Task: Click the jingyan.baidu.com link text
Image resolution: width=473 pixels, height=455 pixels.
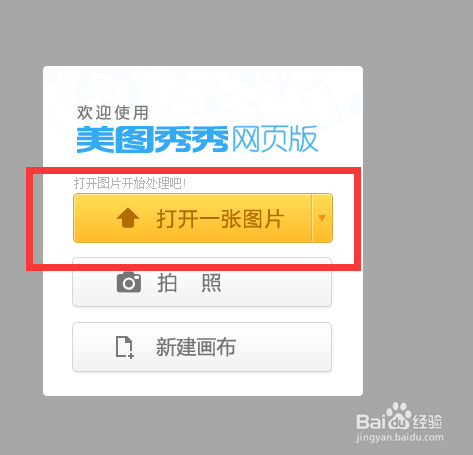Action: 400,437
